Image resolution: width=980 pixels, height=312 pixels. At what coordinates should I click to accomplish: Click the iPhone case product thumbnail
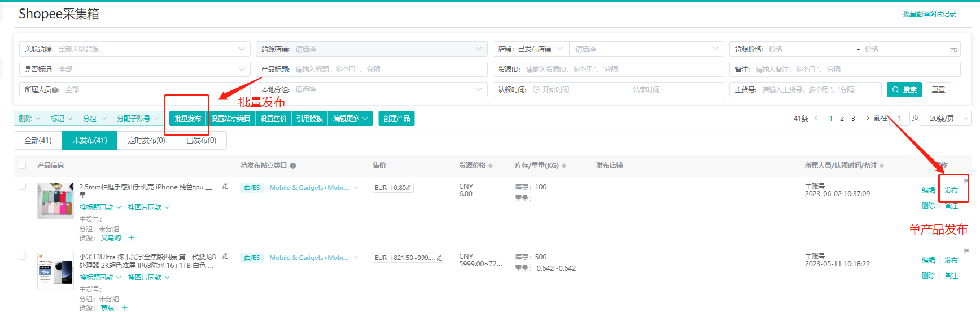[x=55, y=201]
